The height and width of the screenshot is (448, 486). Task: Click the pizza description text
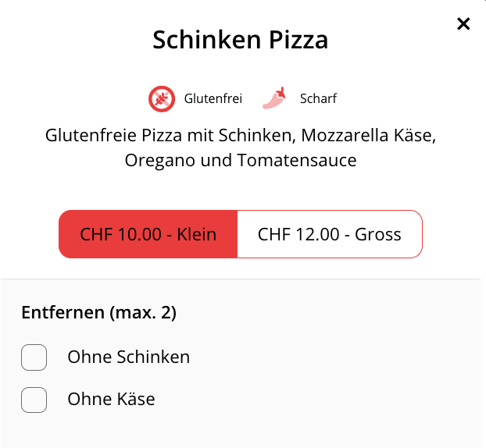241,148
